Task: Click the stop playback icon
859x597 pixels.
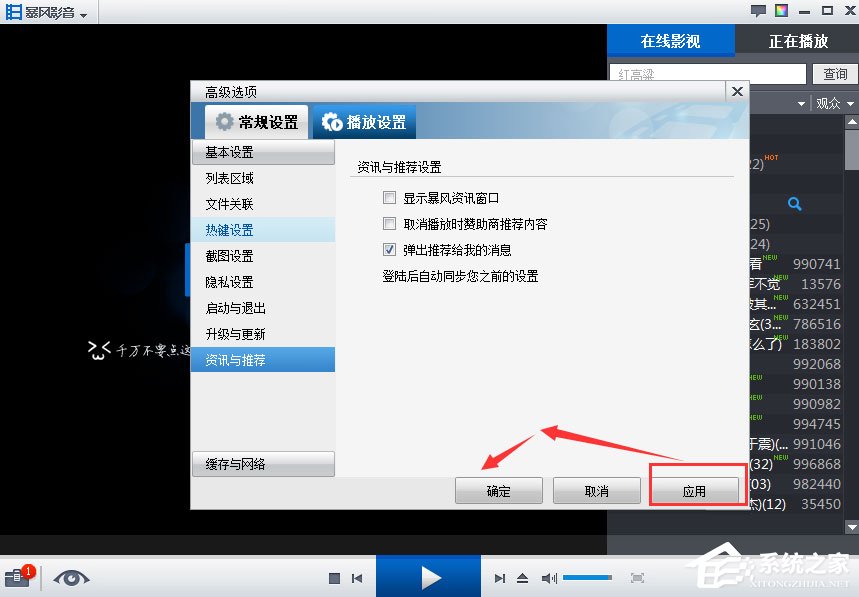Action: tap(334, 577)
